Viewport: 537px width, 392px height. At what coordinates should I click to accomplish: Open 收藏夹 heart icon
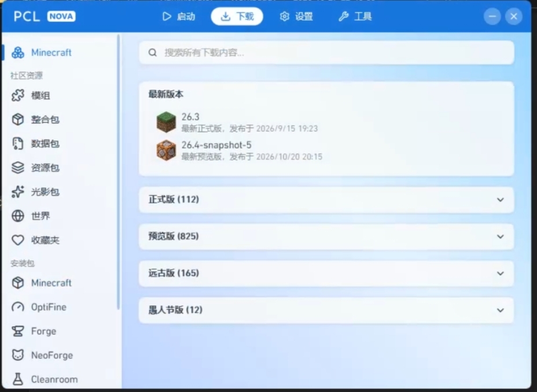[18, 240]
